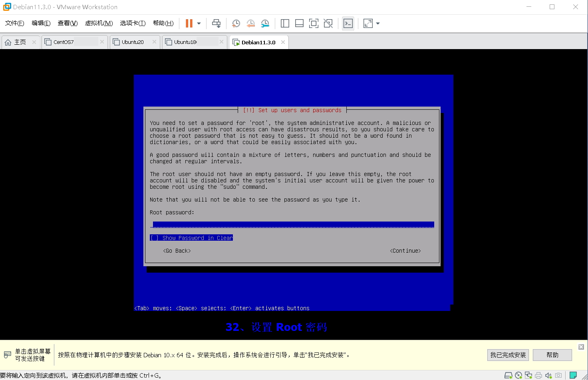
Task: Expand the stretch display dropdown arrow
Action: click(x=378, y=24)
